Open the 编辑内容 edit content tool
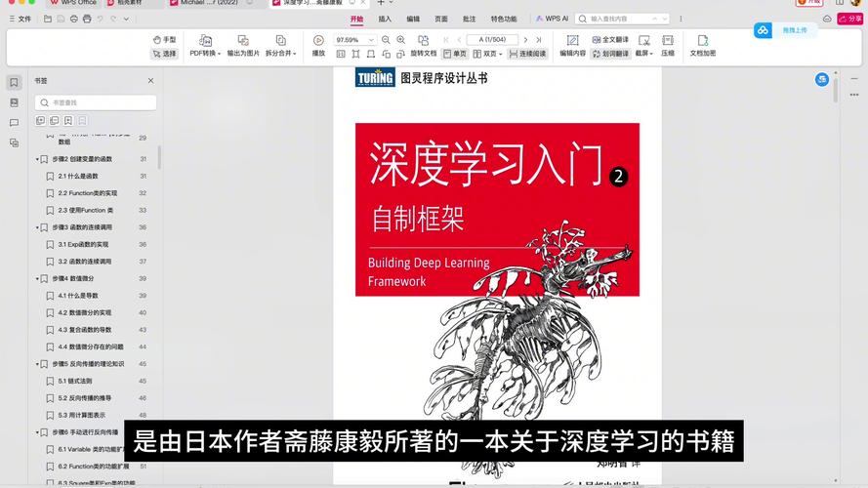Screen dimensions: 868x488 click(572, 45)
